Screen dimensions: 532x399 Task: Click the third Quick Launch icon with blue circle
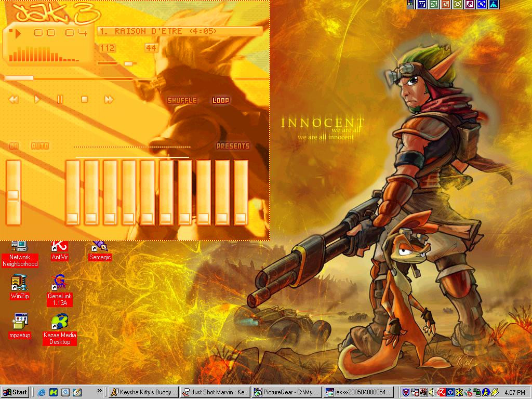click(x=65, y=392)
